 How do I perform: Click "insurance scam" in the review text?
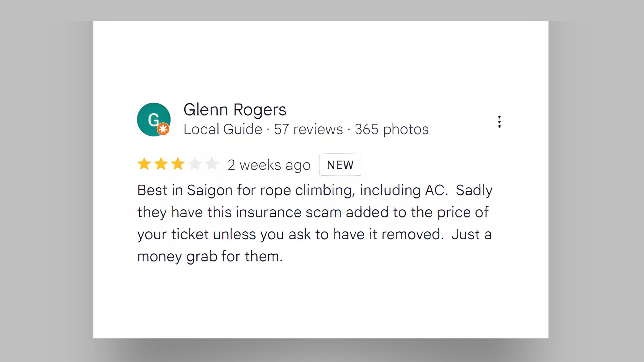[x=288, y=213]
